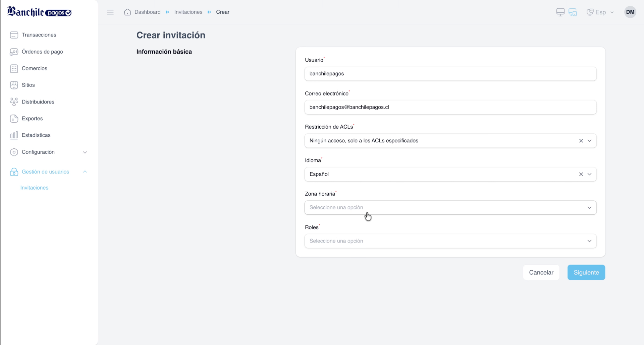
Task: Click the Usuario input field
Action: pyautogui.click(x=450, y=74)
